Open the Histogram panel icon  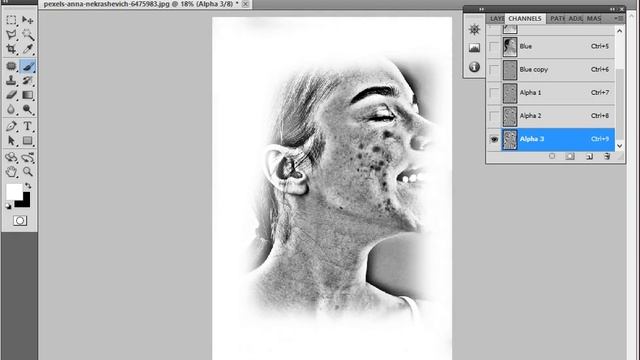[x=474, y=48]
